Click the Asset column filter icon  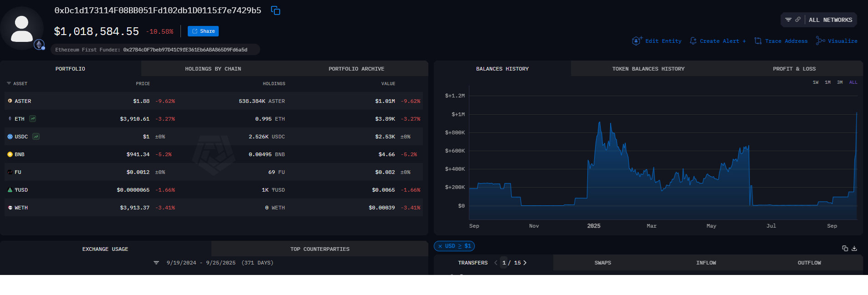pyautogui.click(x=9, y=83)
